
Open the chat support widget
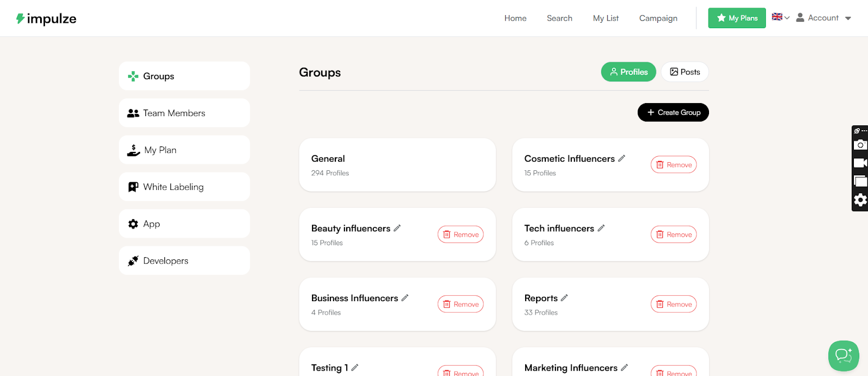[844, 355]
